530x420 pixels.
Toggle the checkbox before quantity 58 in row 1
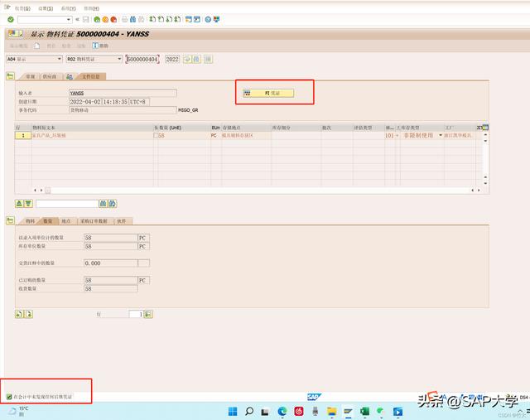click(x=155, y=135)
